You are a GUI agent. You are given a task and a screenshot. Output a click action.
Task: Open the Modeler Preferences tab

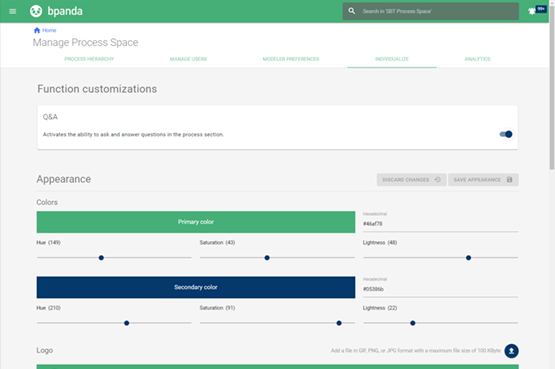tap(291, 59)
